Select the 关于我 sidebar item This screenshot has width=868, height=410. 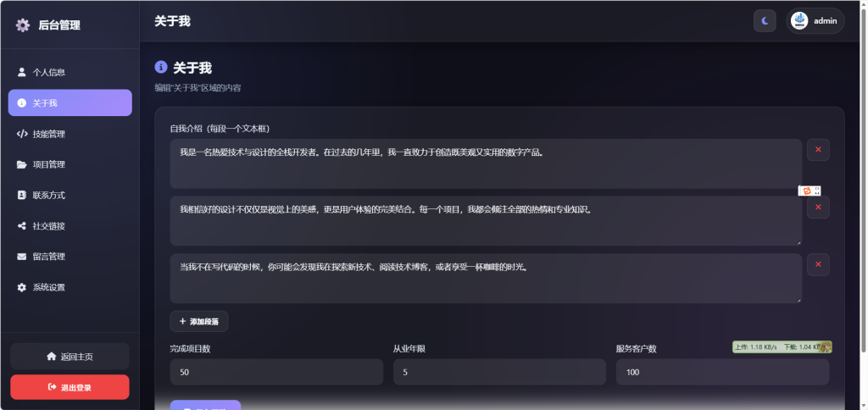[x=70, y=102]
